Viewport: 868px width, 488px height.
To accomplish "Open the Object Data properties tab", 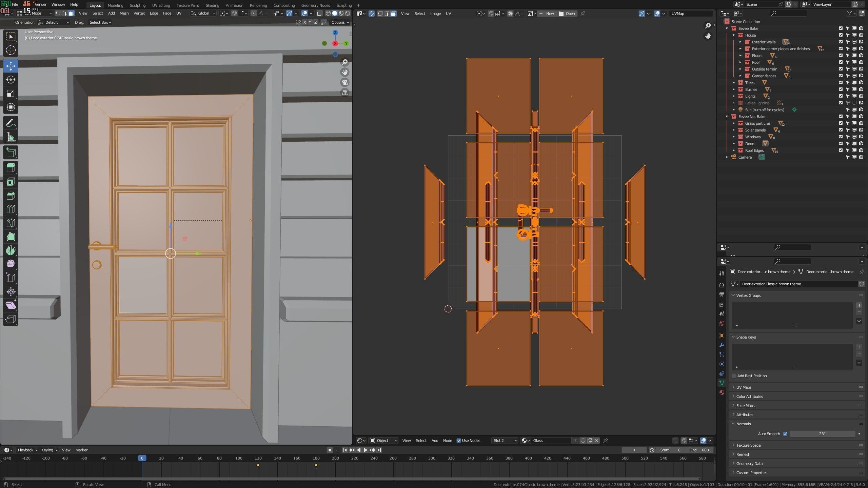I will [722, 383].
